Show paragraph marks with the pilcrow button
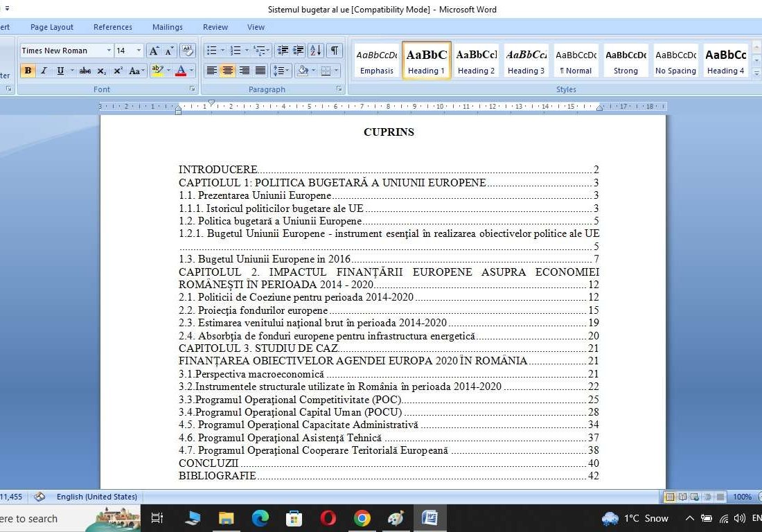Viewport: 762px width, 532px height. (x=335, y=51)
